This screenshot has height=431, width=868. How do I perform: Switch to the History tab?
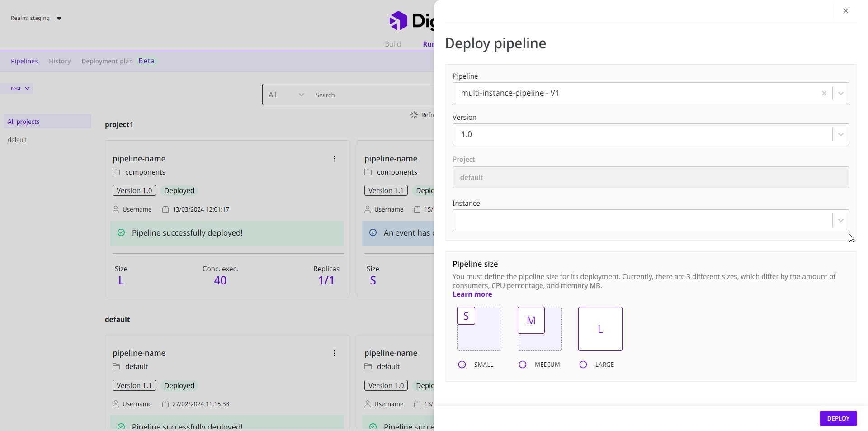(60, 61)
